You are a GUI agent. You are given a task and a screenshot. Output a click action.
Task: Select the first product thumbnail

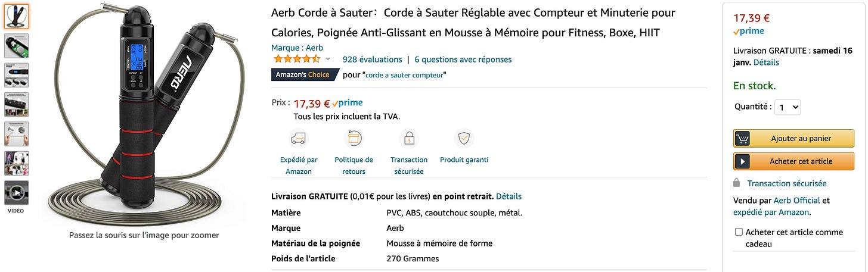coord(17,17)
